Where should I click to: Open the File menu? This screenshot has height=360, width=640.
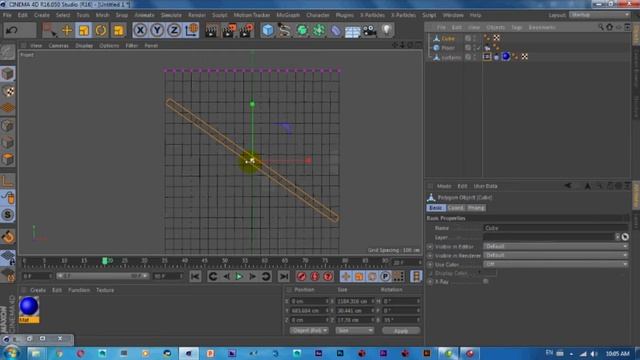7,15
